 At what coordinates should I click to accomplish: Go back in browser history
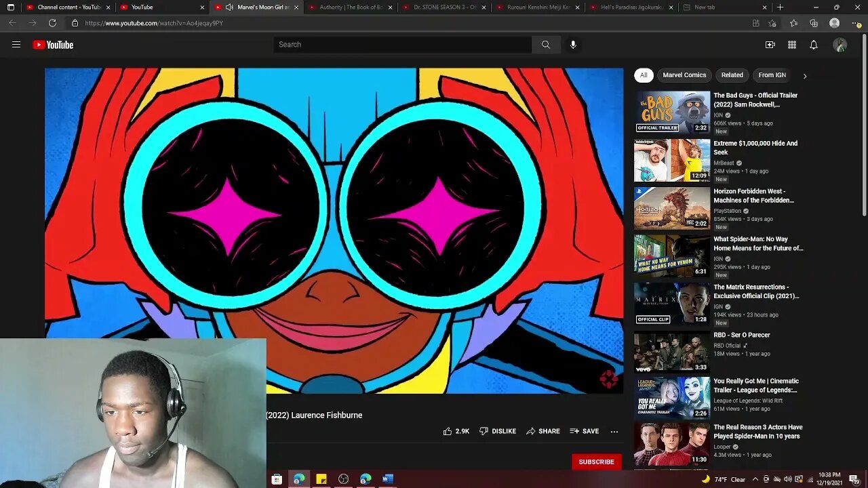coord(12,23)
